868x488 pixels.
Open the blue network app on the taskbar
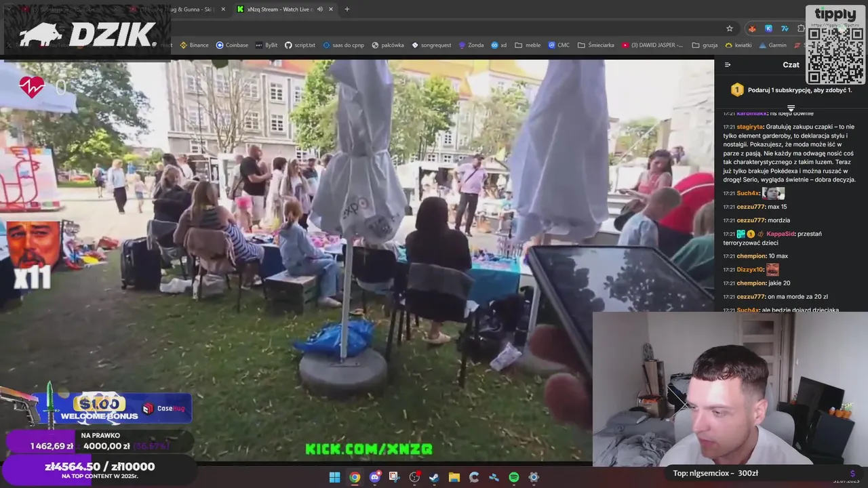click(494, 477)
